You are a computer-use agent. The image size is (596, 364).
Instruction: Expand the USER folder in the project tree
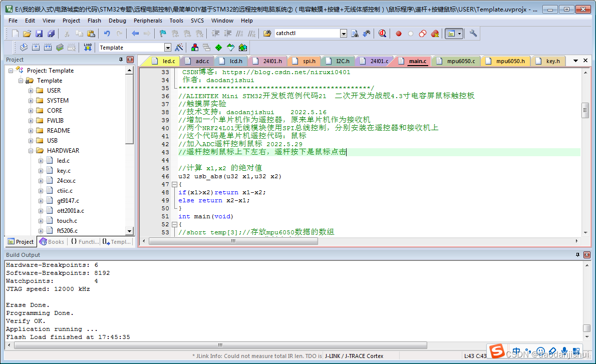pos(31,91)
